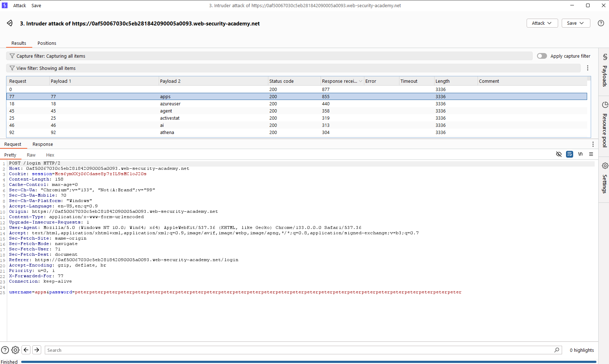Open the Save menu in title bar

pos(36,5)
